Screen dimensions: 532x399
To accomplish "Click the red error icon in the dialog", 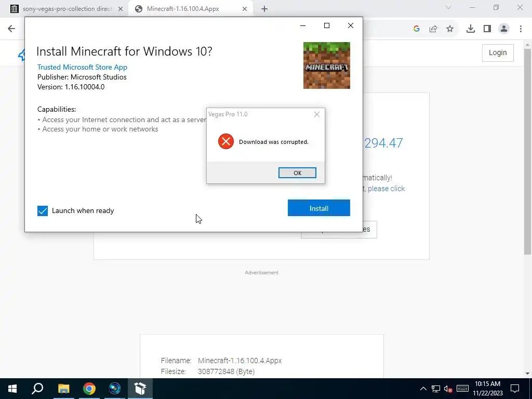I will click(x=226, y=141).
